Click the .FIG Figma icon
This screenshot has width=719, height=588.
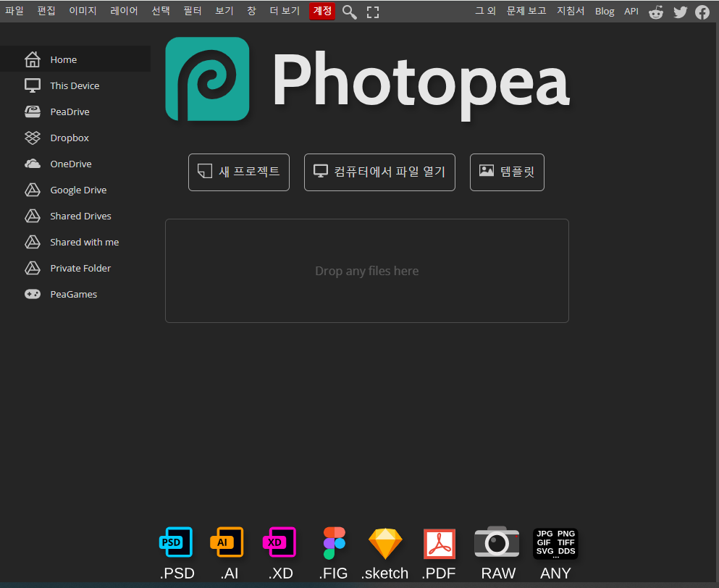[335, 543]
